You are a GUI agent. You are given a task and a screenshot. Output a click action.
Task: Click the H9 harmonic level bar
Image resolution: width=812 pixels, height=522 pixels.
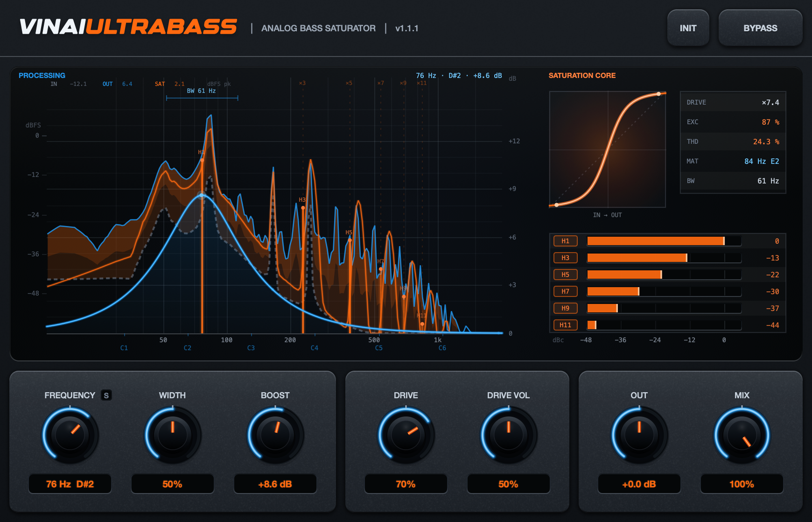point(664,308)
